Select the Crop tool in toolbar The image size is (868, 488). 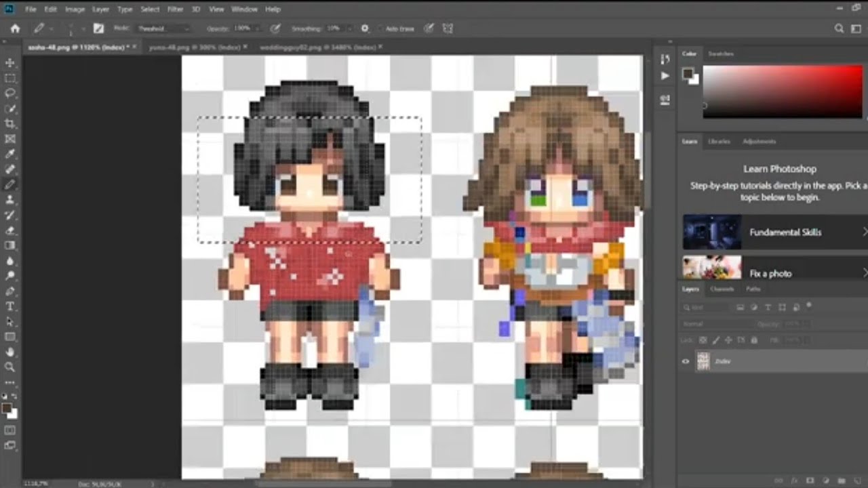tap(10, 123)
